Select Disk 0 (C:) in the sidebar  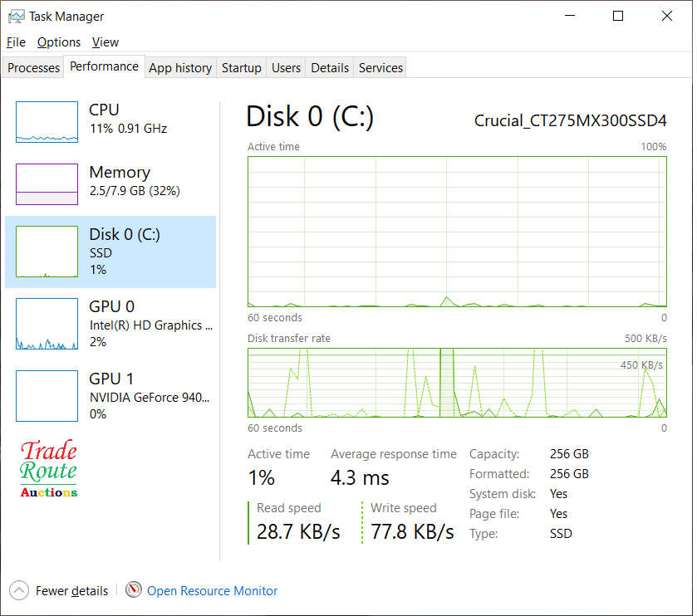(x=108, y=252)
